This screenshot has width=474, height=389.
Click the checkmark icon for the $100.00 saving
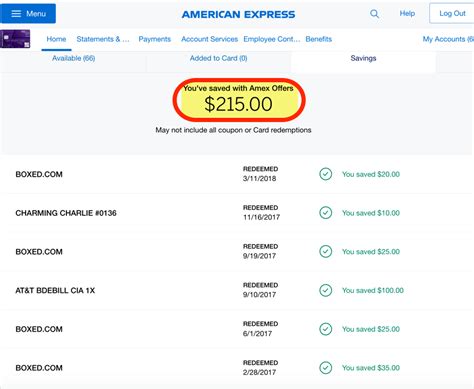326,290
